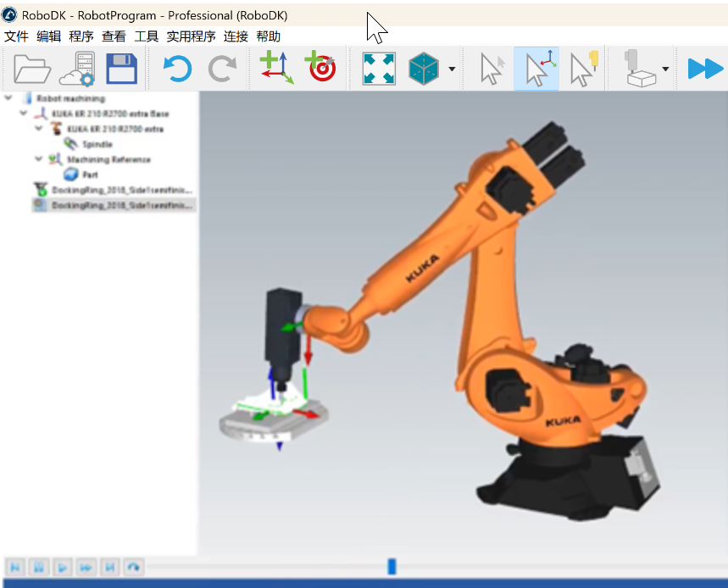Collapse the Robot machining tree node
This screenshot has width=728, height=588.
point(9,98)
